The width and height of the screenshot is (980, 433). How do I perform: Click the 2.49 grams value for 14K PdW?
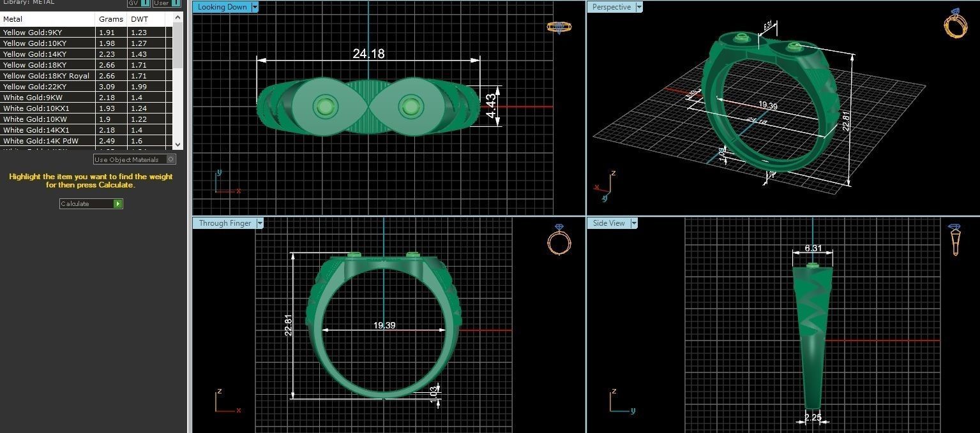(107, 141)
